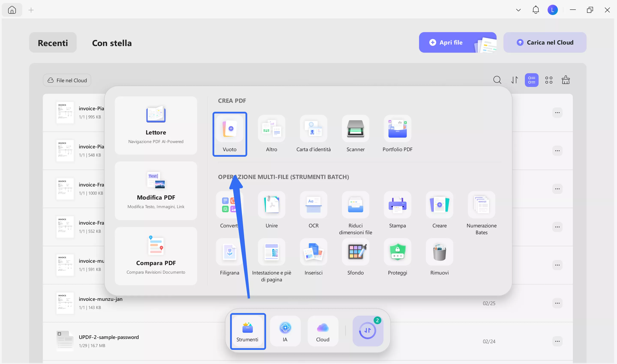Open options menu for invoice-munzu-jan
The height and width of the screenshot is (364, 617).
(557, 303)
